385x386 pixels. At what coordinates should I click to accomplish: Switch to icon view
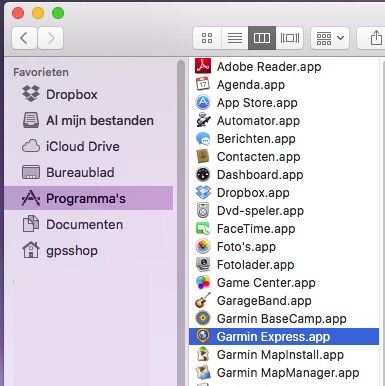pos(207,38)
